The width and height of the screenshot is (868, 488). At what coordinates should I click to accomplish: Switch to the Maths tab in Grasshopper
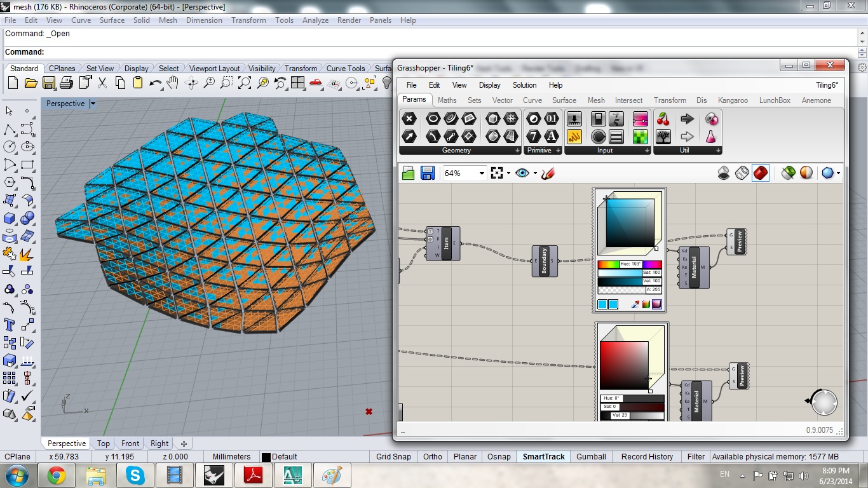coord(447,100)
